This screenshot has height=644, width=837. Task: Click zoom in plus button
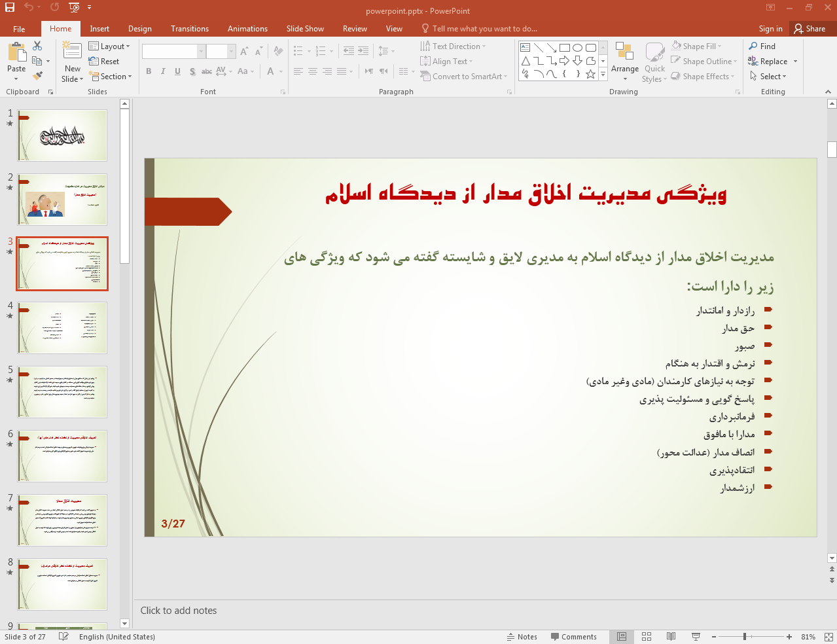[x=789, y=637]
